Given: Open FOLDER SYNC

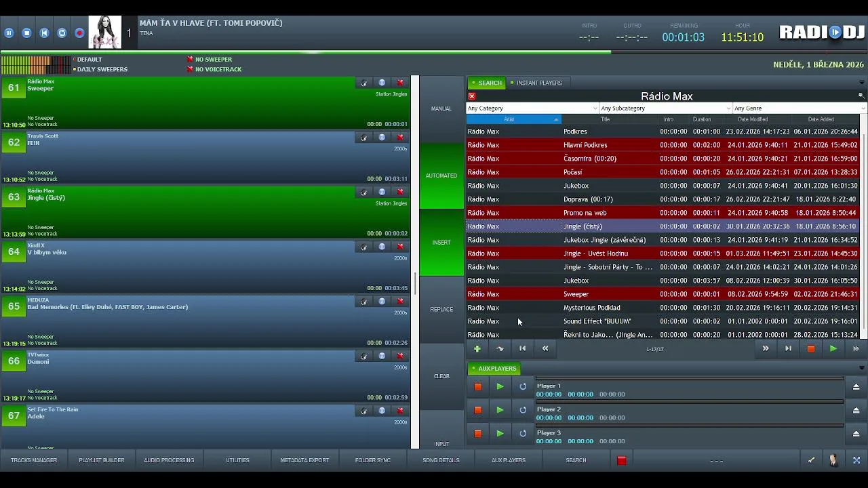Looking at the screenshot, I should coord(373,460).
